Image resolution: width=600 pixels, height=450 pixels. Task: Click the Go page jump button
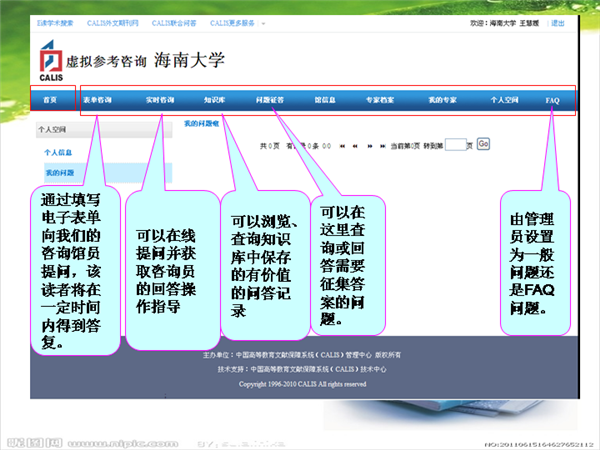[x=483, y=144]
